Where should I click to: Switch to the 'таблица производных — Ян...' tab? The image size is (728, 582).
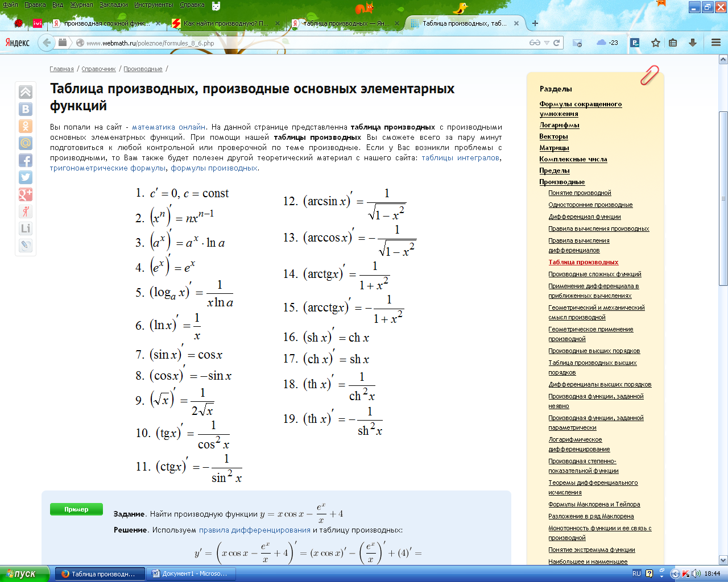346,23
